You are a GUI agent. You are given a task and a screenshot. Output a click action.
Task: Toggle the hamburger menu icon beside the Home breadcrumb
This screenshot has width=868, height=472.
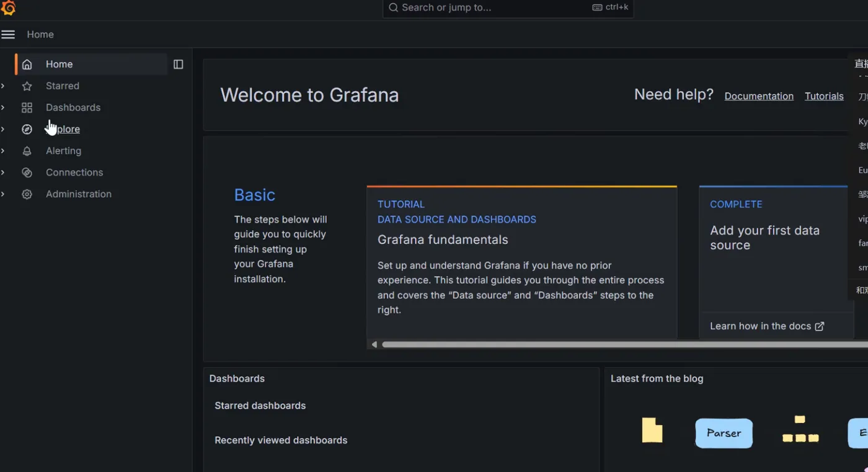[8, 35]
